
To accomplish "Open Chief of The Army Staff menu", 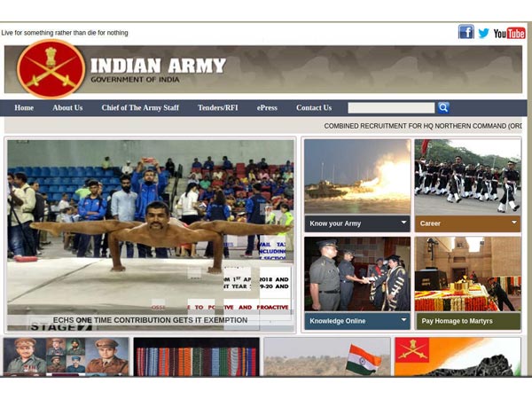I will 140,108.
